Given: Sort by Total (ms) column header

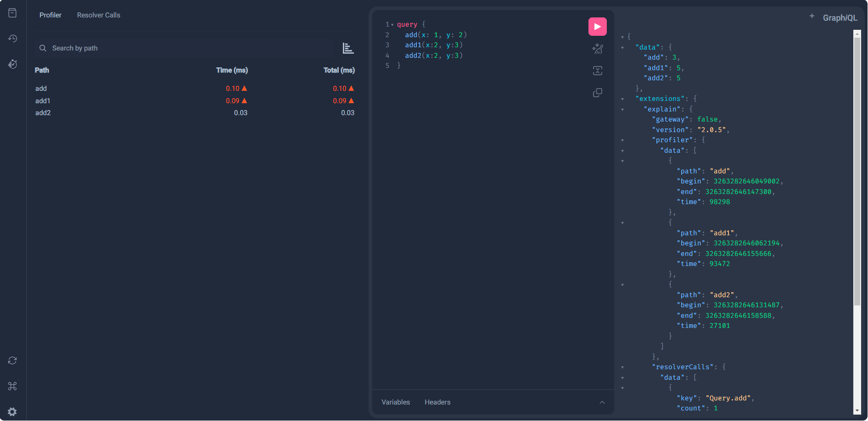Looking at the screenshot, I should [339, 70].
